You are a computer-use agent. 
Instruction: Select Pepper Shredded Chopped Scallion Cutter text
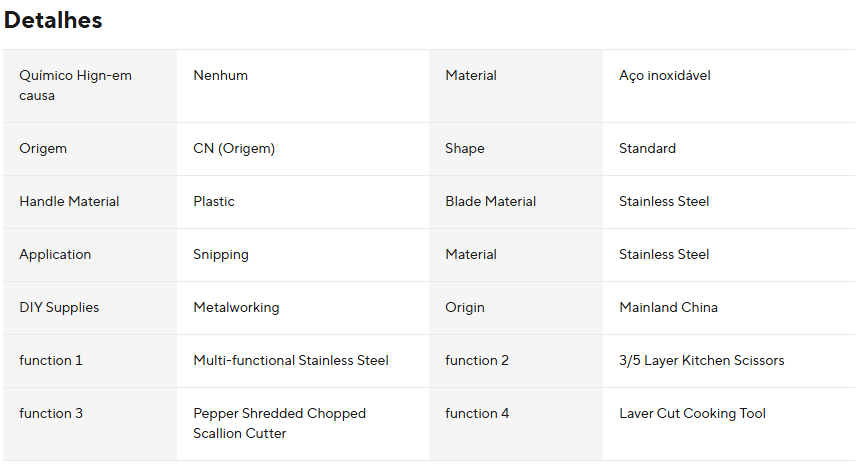click(x=279, y=423)
